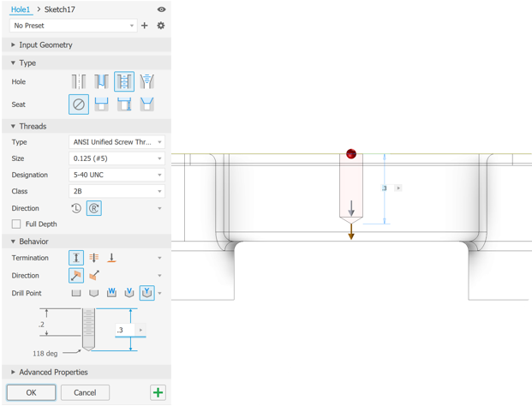The height and width of the screenshot is (406, 532).
Task: Open Termination options arrow
Action: (159, 258)
